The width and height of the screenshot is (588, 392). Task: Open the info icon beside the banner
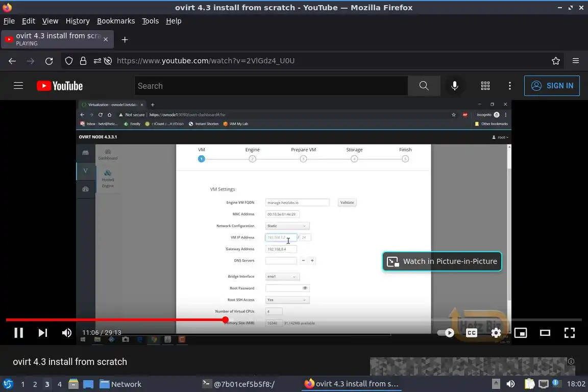click(x=571, y=361)
